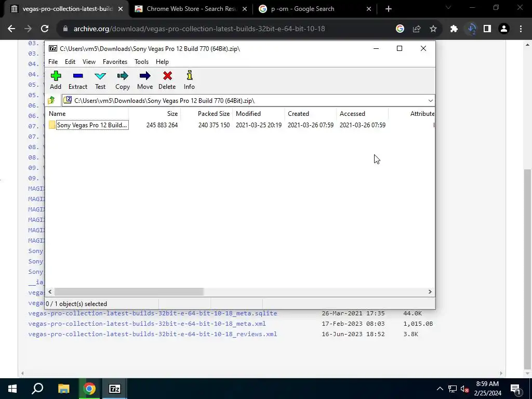Open the notification center icon
532x399 pixels.
pyautogui.click(x=515, y=389)
